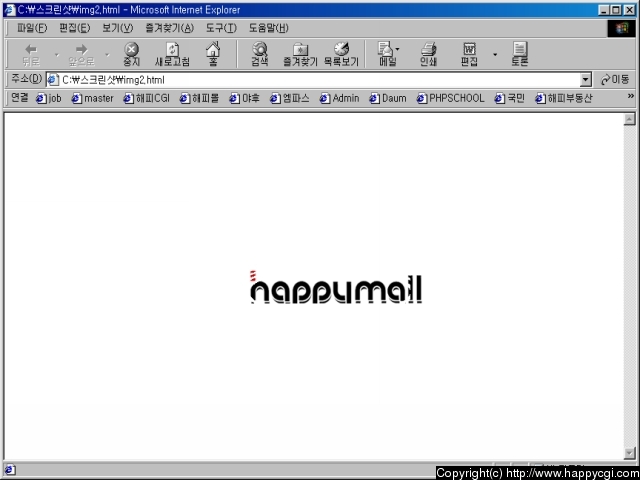The image size is (640, 480).
Task: Minimize the Internet Explorer window
Action: (x=605, y=10)
